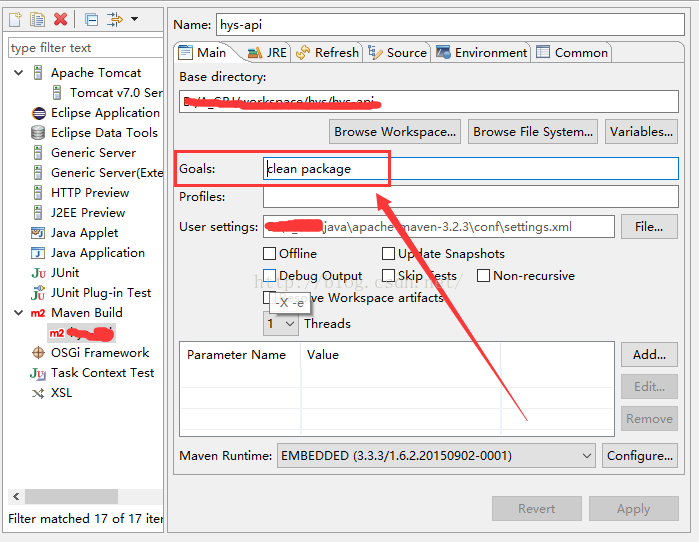Select Generic Server(External) entry
The image size is (699, 542).
point(98,172)
